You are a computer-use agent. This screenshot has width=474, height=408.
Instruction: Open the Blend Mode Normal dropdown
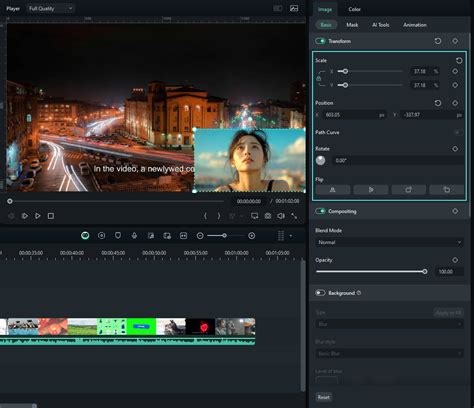click(x=389, y=242)
